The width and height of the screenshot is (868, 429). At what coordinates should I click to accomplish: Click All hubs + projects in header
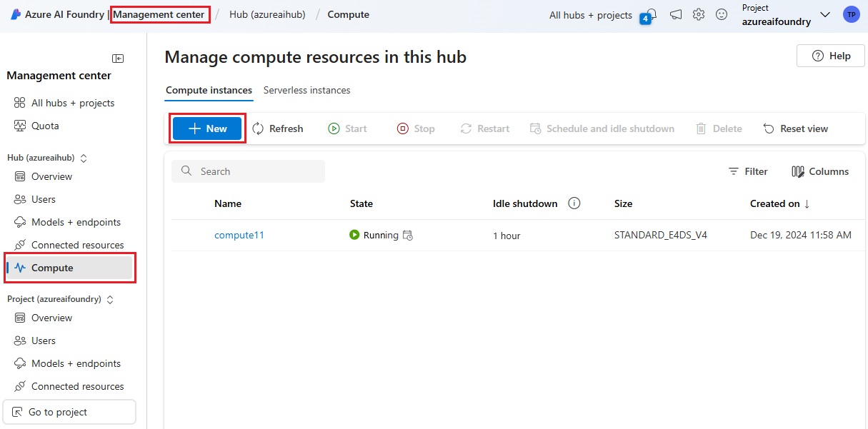[591, 15]
